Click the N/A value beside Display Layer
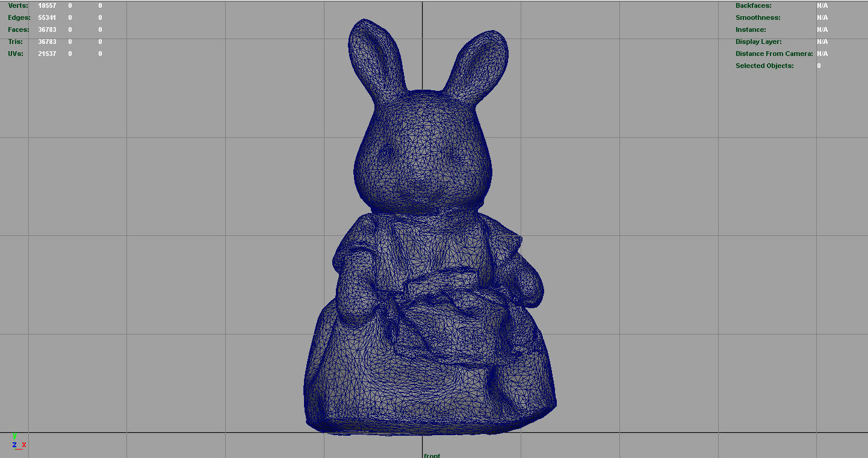This screenshot has width=868, height=458. [x=822, y=42]
